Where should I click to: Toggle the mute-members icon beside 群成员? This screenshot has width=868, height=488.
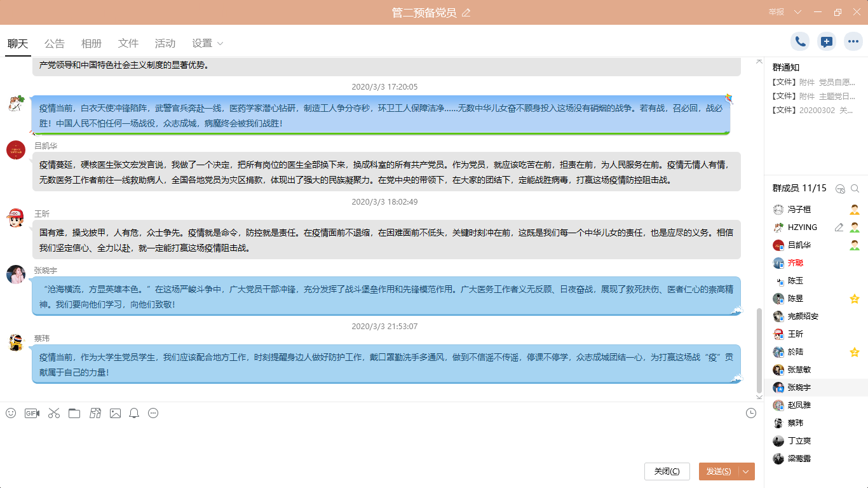pyautogui.click(x=840, y=189)
